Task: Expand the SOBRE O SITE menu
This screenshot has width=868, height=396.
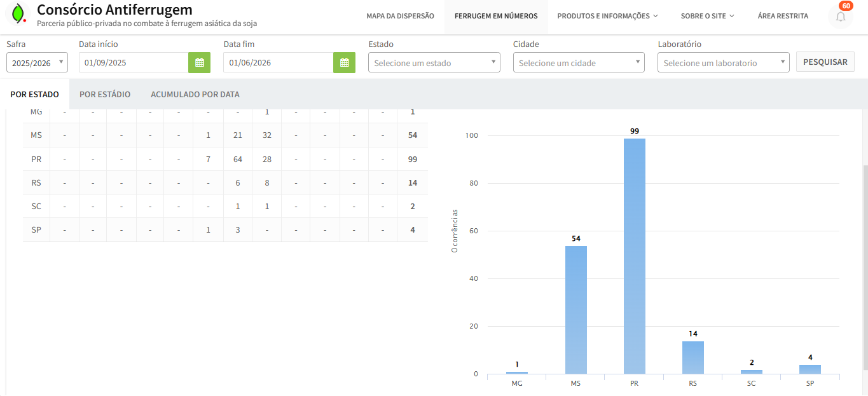Action: point(707,16)
